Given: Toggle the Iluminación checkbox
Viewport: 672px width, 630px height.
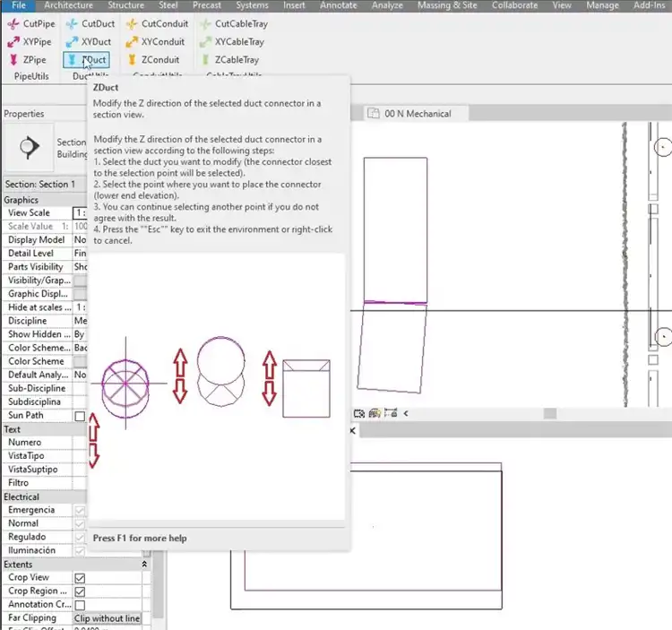Looking at the screenshot, I should [80, 551].
